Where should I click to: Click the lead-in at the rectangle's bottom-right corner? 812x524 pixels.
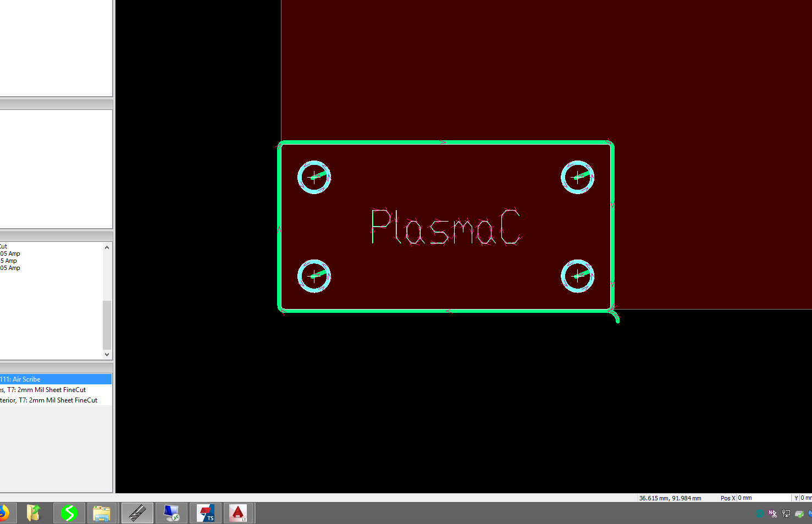click(x=615, y=316)
